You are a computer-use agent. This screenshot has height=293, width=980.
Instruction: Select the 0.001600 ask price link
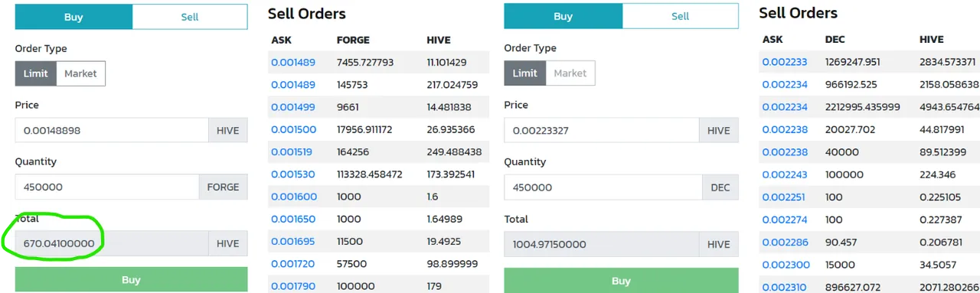(x=293, y=197)
